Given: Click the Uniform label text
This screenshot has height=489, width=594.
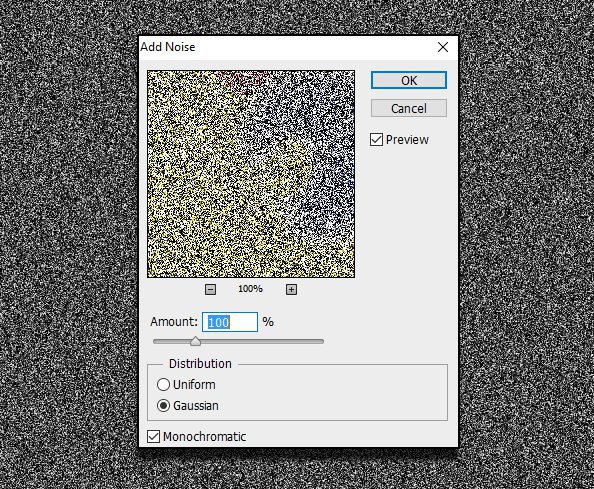Looking at the screenshot, I should point(194,384).
